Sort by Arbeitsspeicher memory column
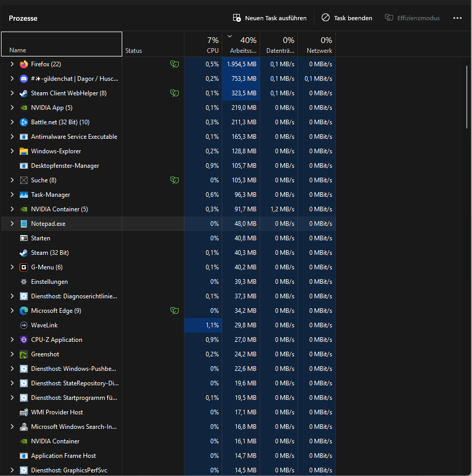 coord(241,44)
